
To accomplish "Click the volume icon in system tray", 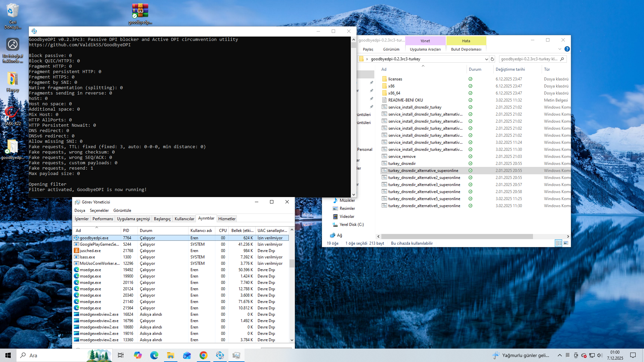I will (x=600, y=355).
